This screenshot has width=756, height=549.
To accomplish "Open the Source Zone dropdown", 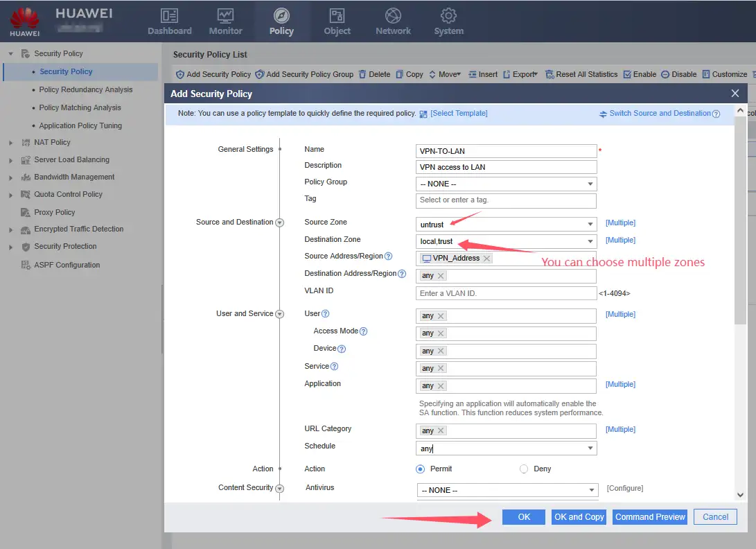I will [x=590, y=224].
